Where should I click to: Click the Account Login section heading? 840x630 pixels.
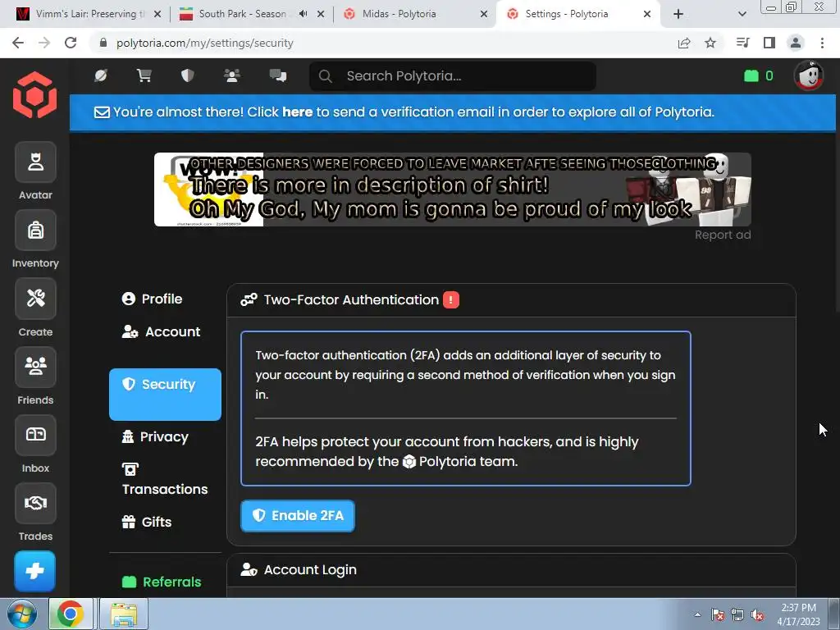pyautogui.click(x=310, y=570)
